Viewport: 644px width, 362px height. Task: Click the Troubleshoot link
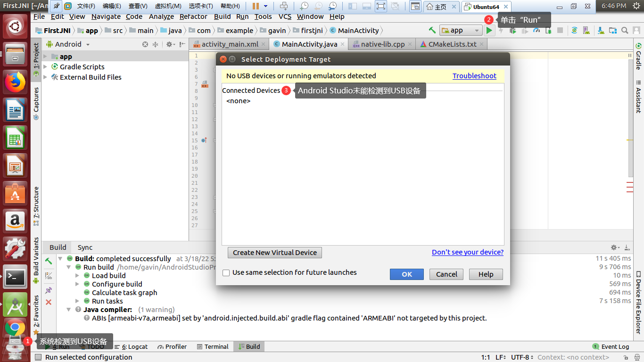click(474, 76)
